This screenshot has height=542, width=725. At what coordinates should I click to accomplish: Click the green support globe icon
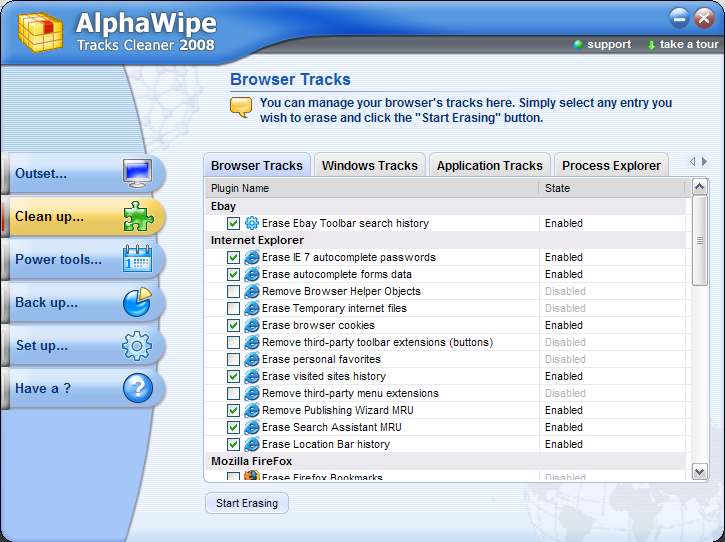578,45
